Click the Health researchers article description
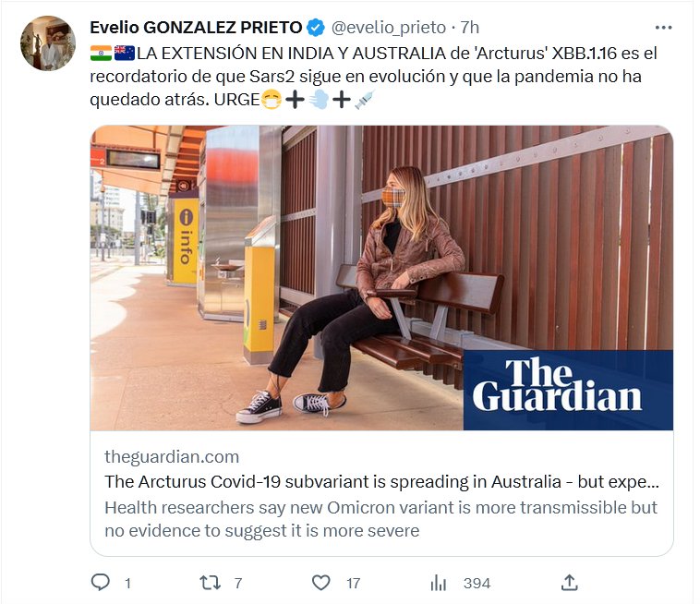Image resolution: width=700 pixels, height=604 pixels. click(380, 519)
